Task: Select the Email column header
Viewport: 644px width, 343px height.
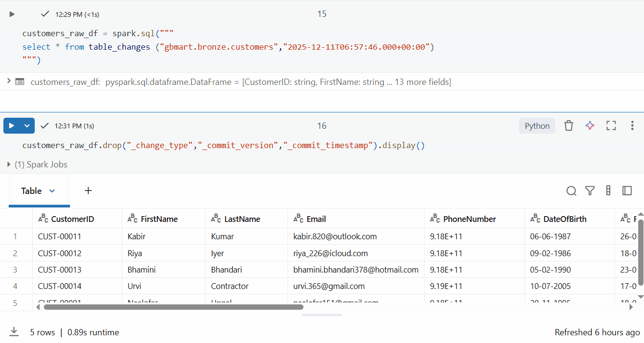Action: [x=316, y=219]
